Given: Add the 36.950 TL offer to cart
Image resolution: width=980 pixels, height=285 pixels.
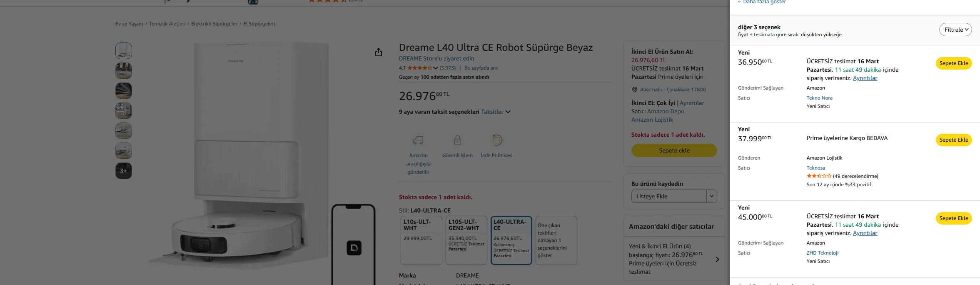Looking at the screenshot, I should coord(953,63).
